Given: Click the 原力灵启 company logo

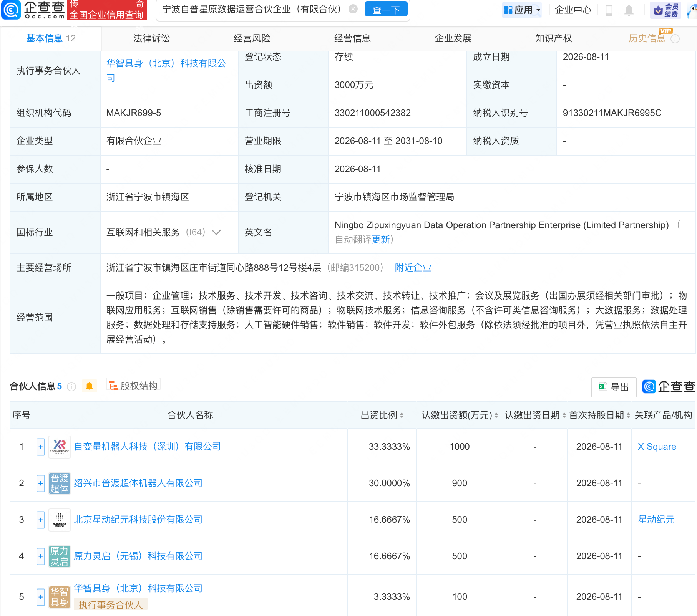Looking at the screenshot, I should (60, 556).
